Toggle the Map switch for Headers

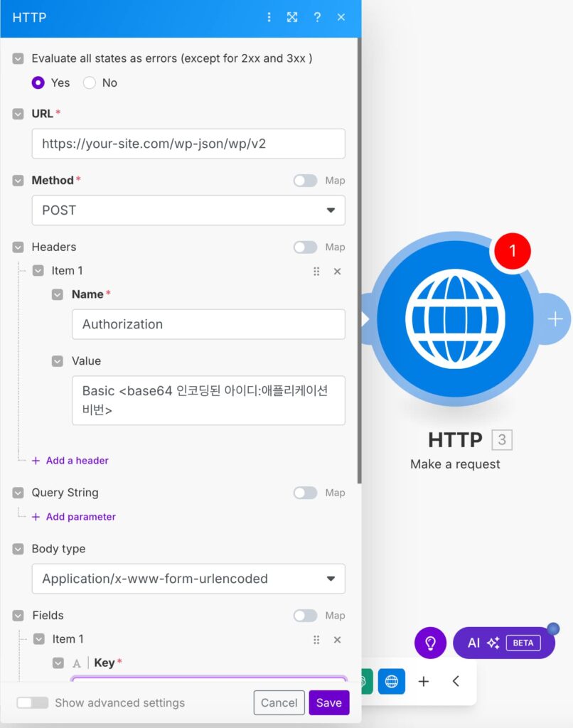306,247
